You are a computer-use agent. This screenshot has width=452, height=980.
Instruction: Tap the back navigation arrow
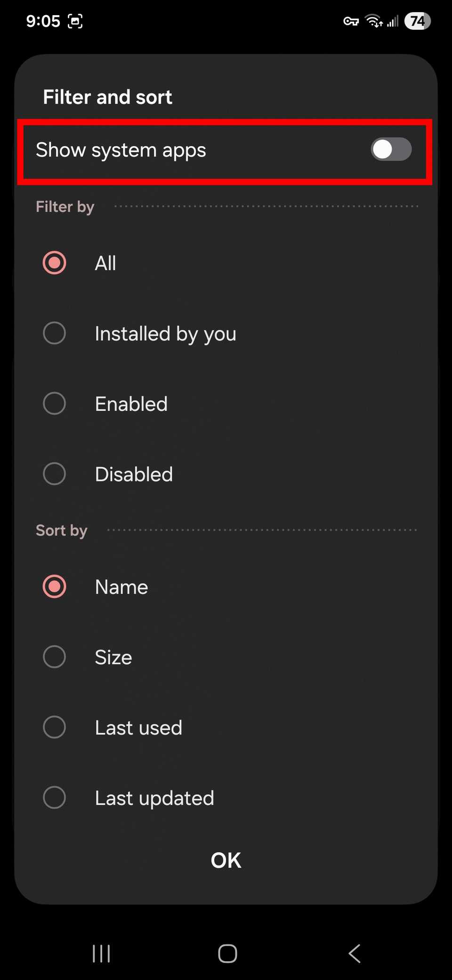355,954
